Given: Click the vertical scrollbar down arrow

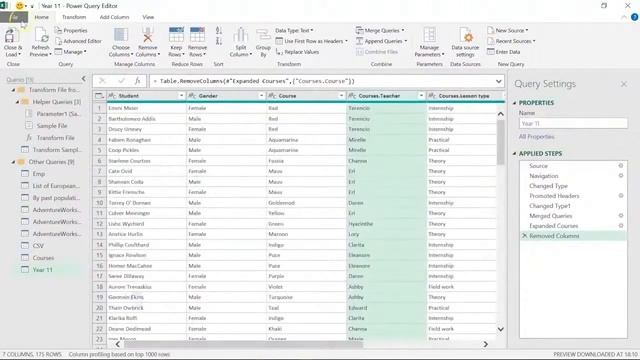Looking at the screenshot, I should click(500, 329).
